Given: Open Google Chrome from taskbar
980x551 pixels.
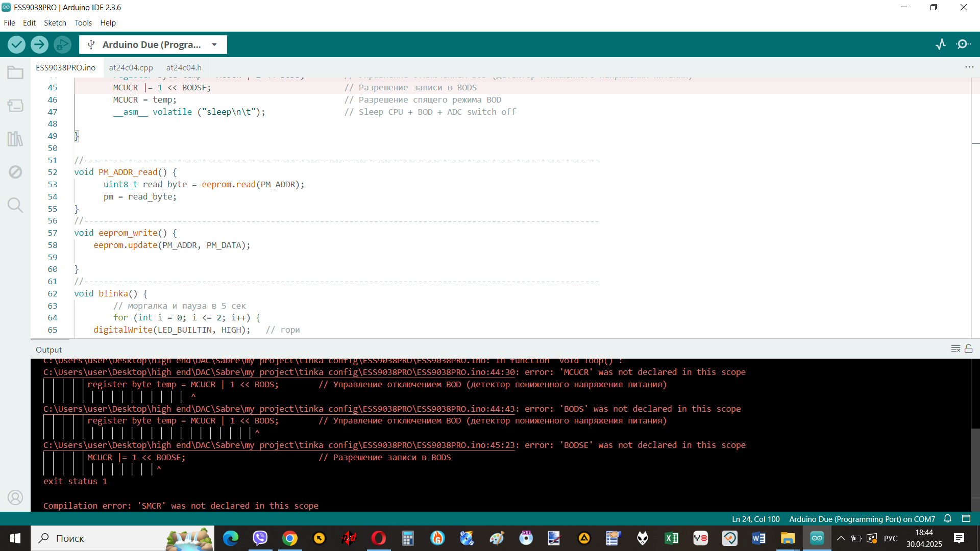Looking at the screenshot, I should 290,538.
